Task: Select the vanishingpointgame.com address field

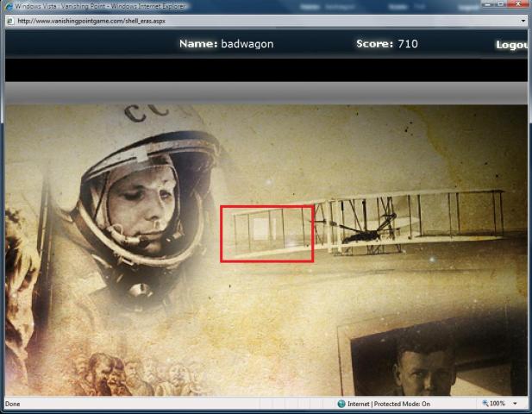Action: (x=266, y=21)
